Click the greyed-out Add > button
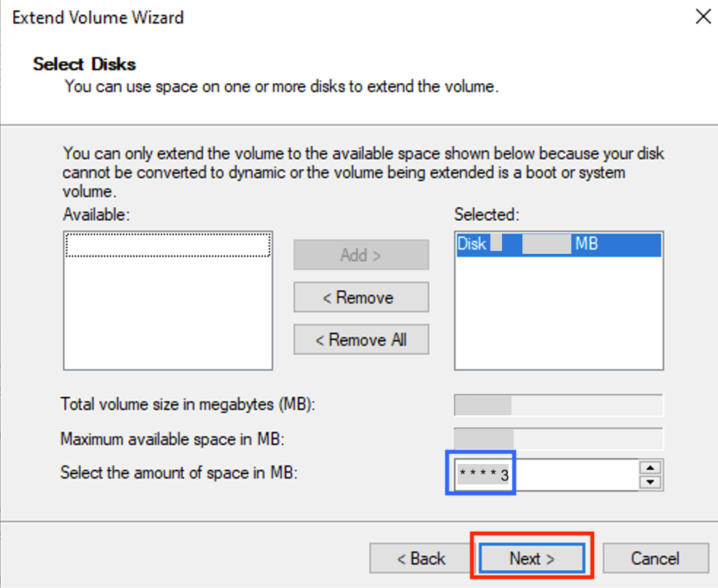The width and height of the screenshot is (718, 588). (360, 255)
